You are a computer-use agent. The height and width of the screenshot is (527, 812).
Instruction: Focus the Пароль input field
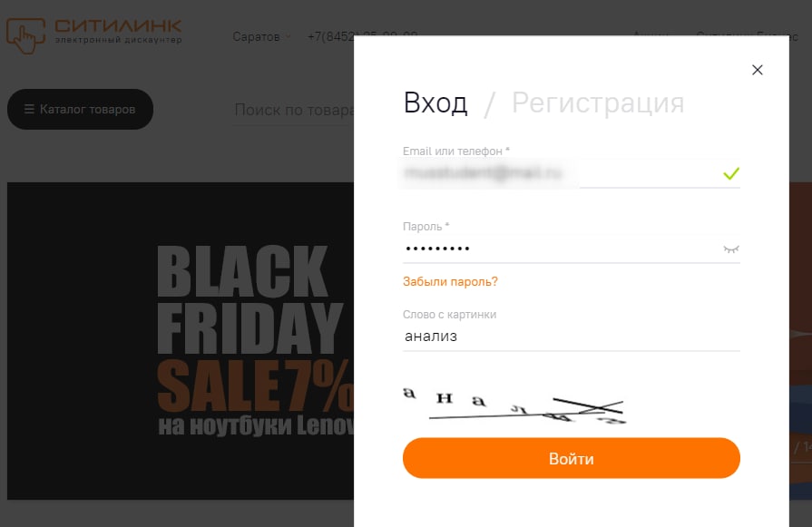click(562, 249)
